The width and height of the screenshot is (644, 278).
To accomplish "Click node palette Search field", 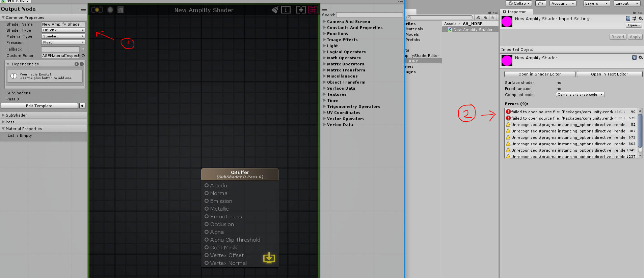I will click(x=370, y=15).
